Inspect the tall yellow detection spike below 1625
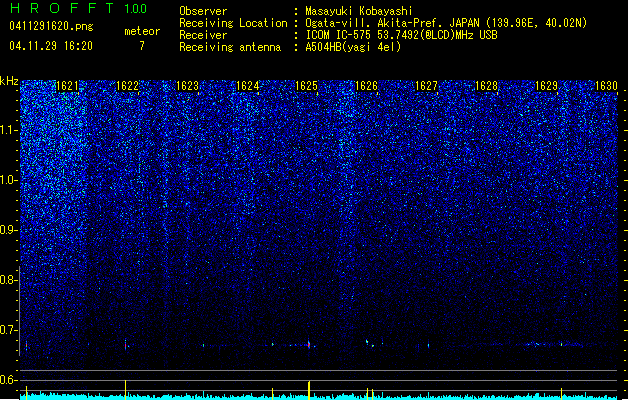The width and height of the screenshot is (629, 400). [309, 390]
